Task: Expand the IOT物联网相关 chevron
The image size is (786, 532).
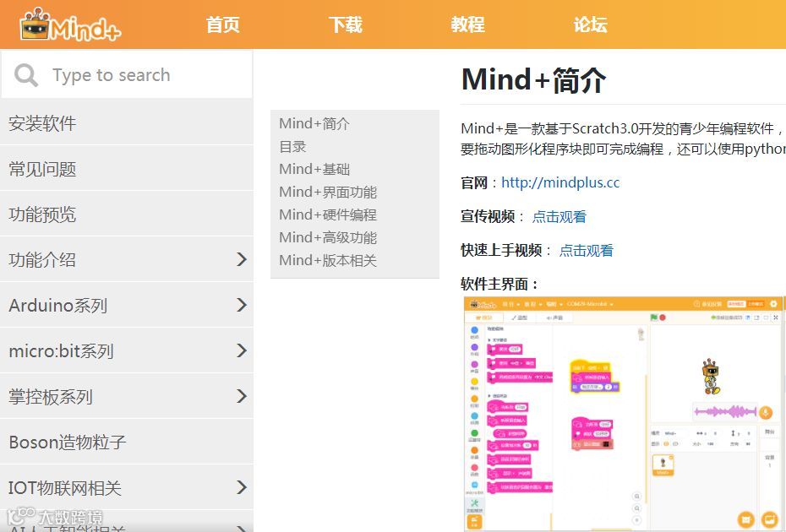Action: [242, 487]
